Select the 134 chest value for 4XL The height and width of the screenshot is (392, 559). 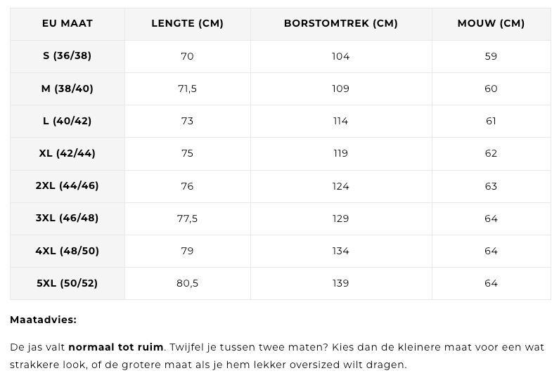pyautogui.click(x=341, y=251)
